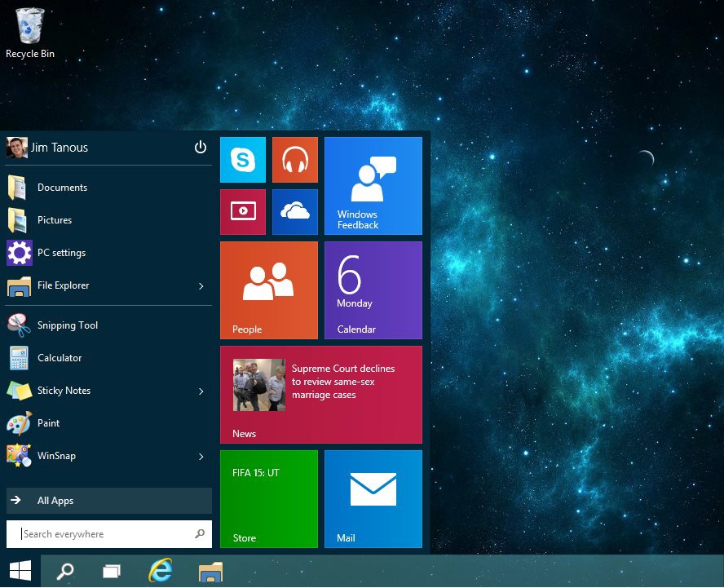Screen dimensions: 724x588
Task: Launch Internet Explorer from the taskbar
Action: point(161,570)
